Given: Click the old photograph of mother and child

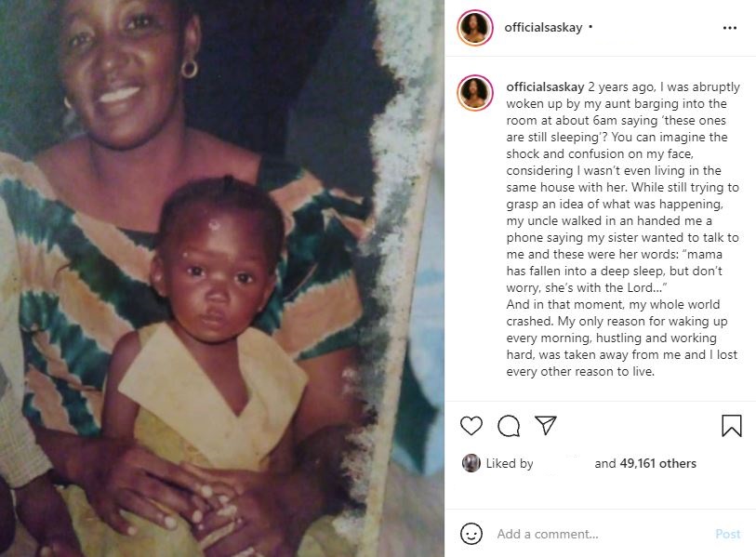Looking at the screenshot, I should click(x=222, y=278).
